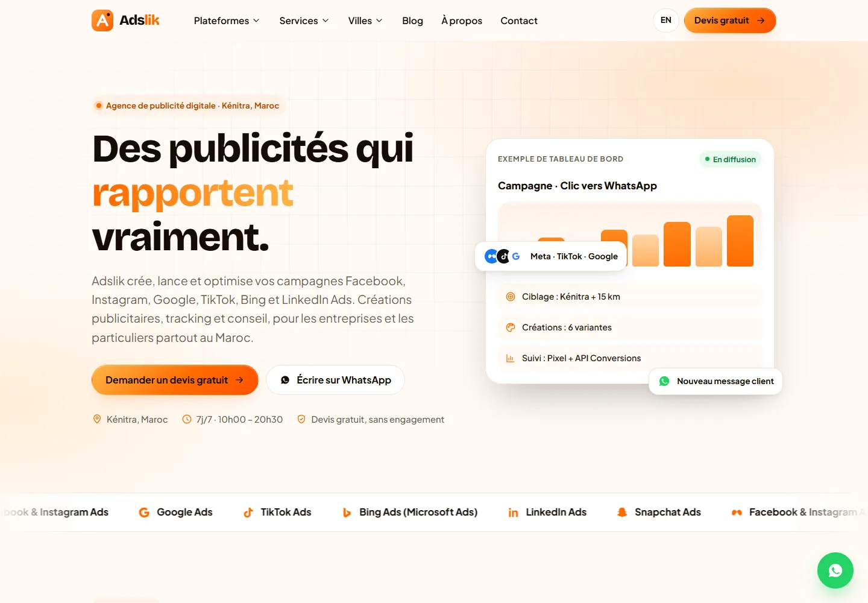Open floating WhatsApp chat bubble
Viewport: 868px width, 603px height.
(835, 570)
